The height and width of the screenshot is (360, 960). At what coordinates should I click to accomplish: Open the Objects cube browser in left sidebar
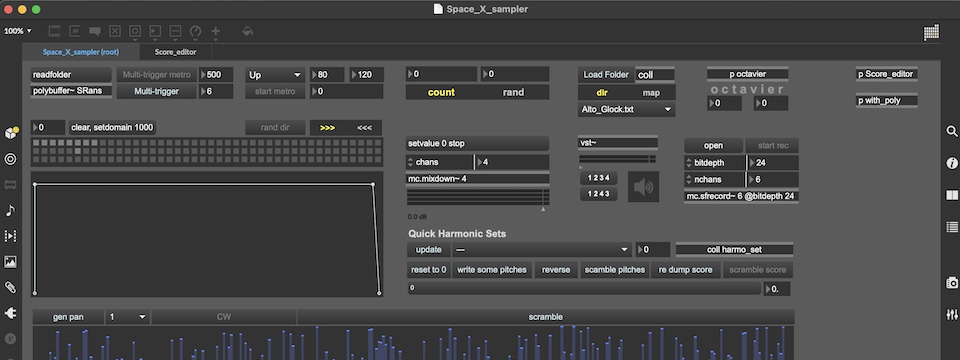(x=11, y=133)
